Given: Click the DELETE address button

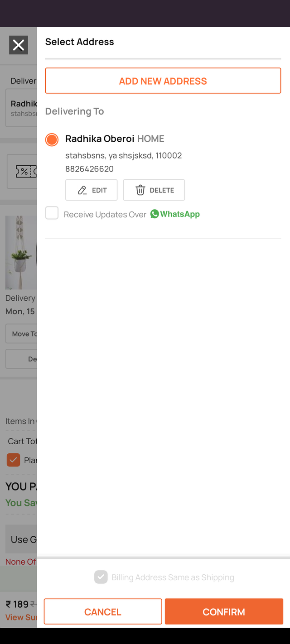Looking at the screenshot, I should tap(154, 190).
